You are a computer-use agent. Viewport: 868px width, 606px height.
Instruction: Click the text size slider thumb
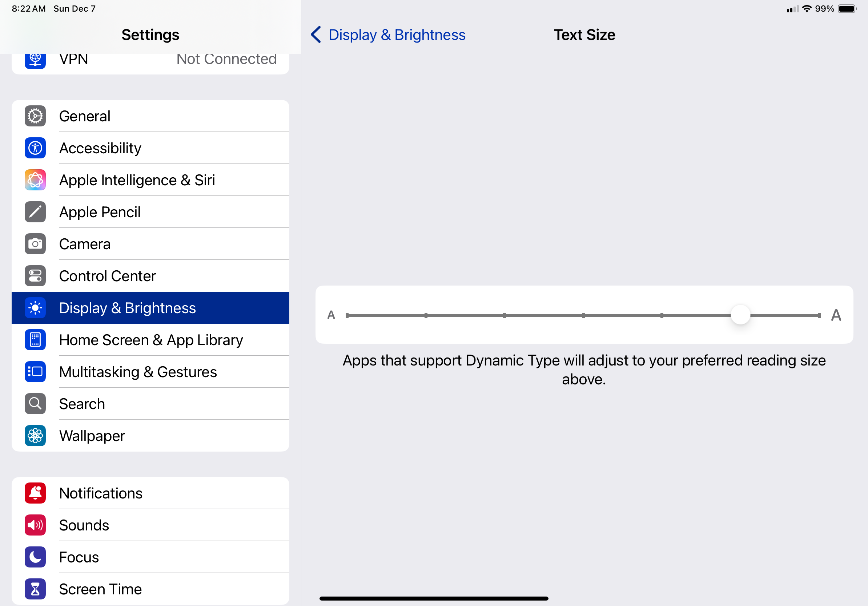pos(740,315)
